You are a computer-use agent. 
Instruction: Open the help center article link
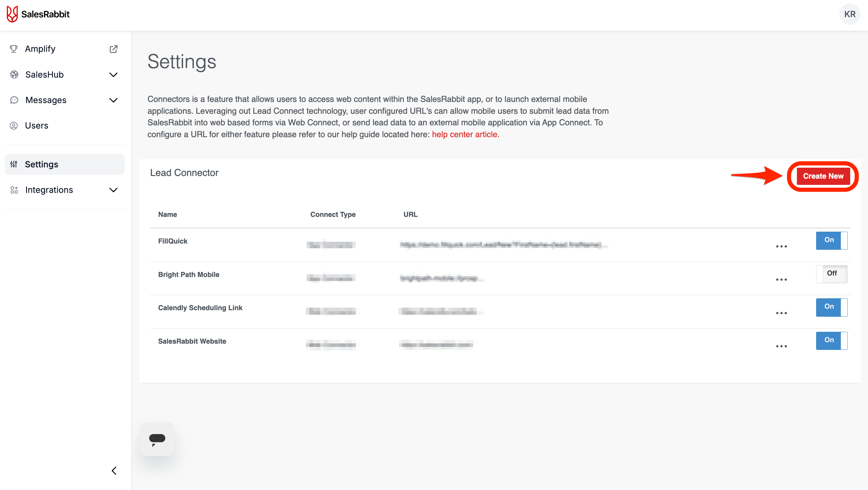pyautogui.click(x=465, y=134)
